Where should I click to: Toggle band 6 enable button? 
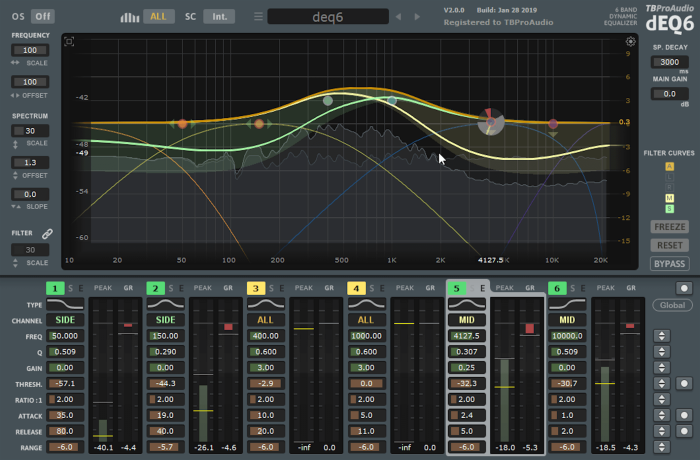[x=558, y=289]
